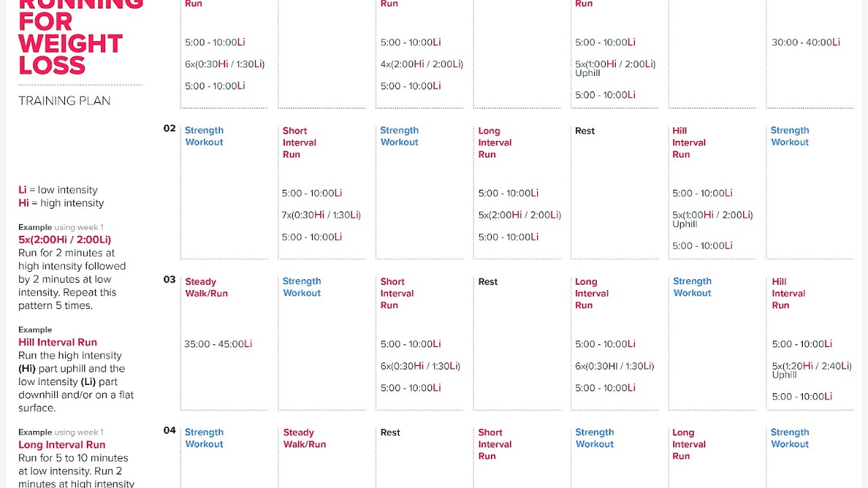Click week 03 Hill Interval Run heading
868x488 pixels.
[x=788, y=293]
